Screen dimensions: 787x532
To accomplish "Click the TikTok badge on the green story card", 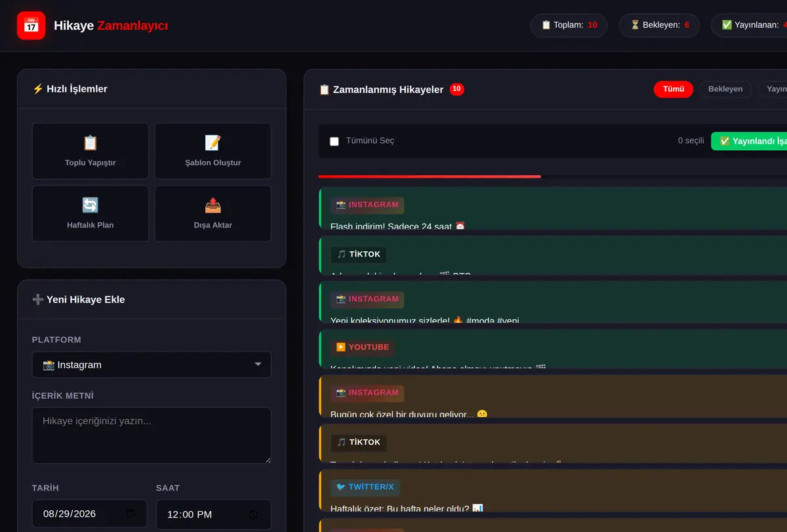I will tap(358, 255).
